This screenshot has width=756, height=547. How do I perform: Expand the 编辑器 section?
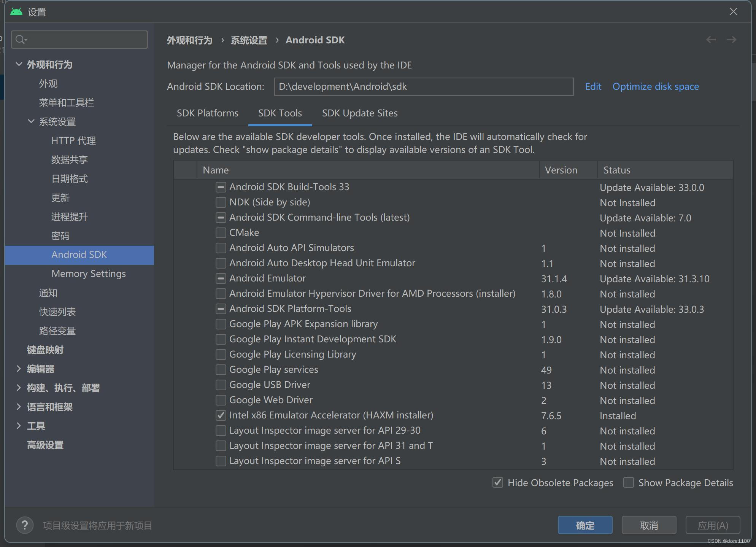tap(19, 369)
